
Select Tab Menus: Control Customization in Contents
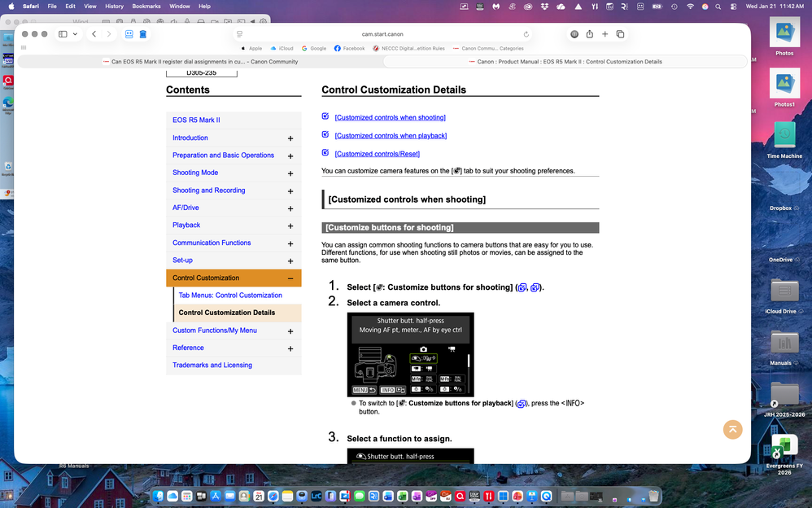click(231, 295)
